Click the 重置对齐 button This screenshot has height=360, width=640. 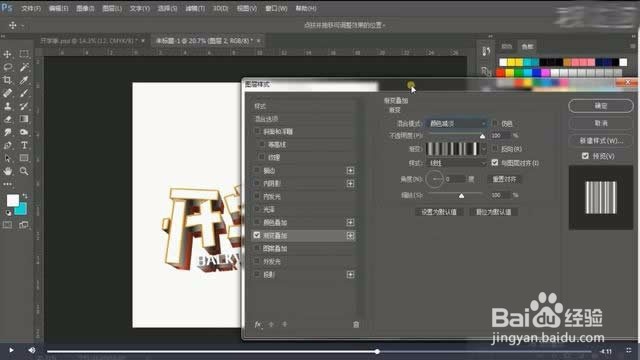click(x=504, y=179)
